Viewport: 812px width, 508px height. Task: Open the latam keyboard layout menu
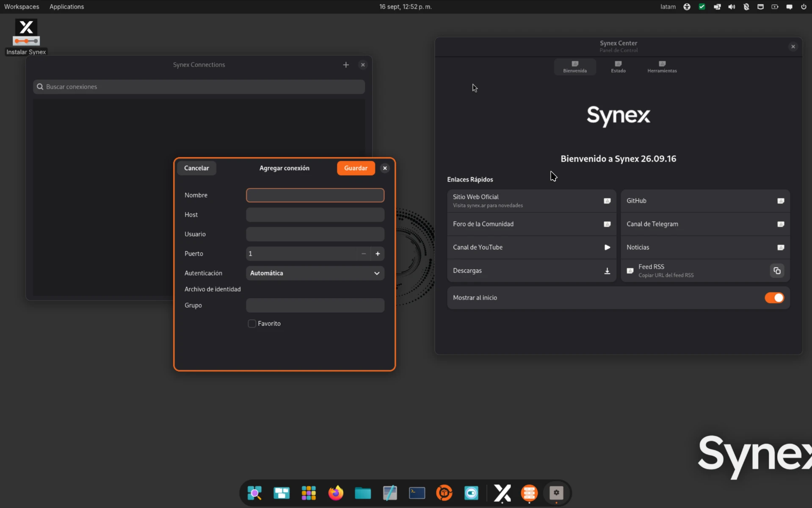pos(668,7)
